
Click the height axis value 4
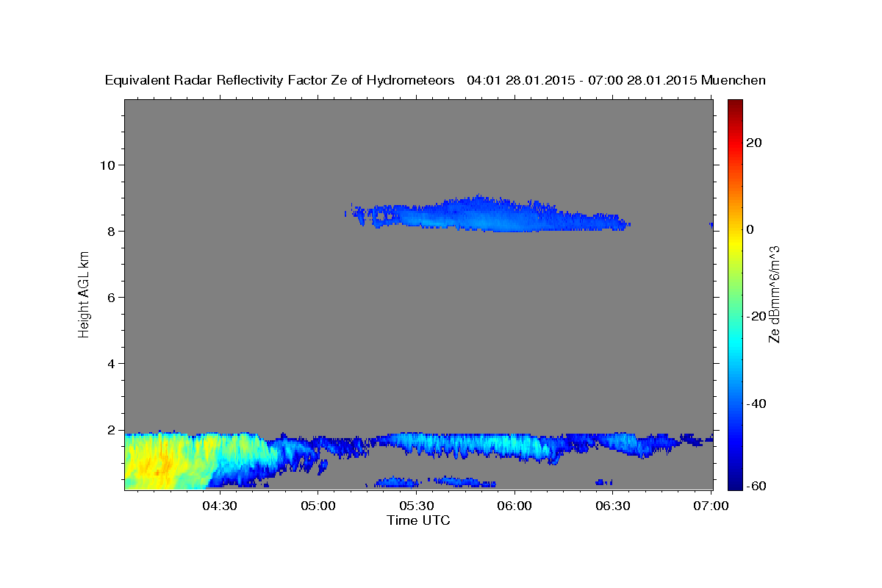110,363
